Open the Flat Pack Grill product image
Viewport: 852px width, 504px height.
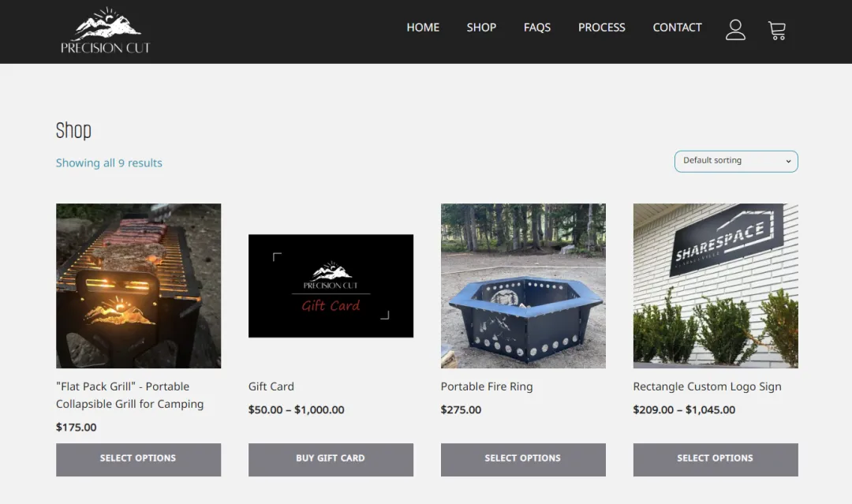[139, 286]
